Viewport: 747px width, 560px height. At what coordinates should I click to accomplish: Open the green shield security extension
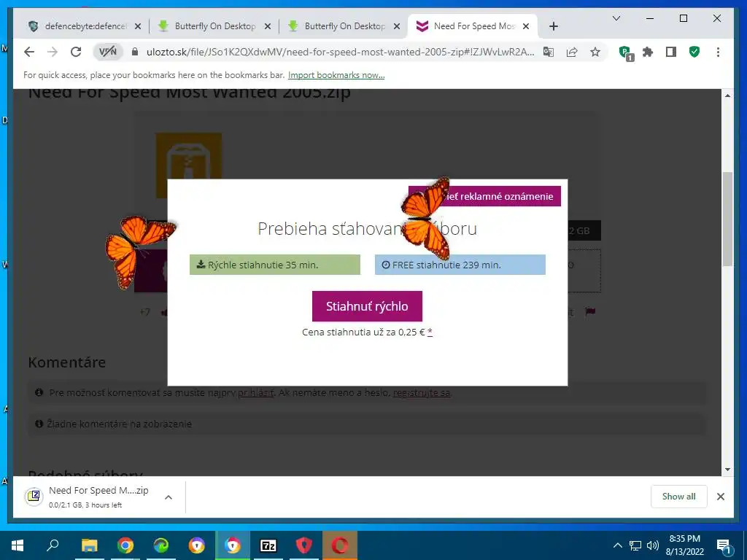click(694, 52)
